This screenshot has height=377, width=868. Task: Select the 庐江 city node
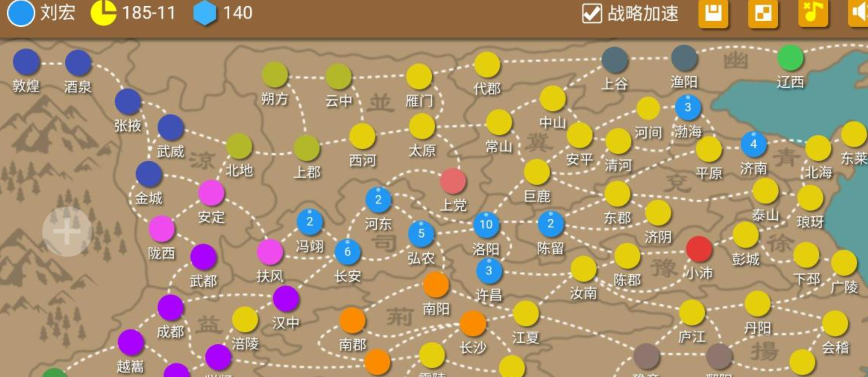pos(692,312)
